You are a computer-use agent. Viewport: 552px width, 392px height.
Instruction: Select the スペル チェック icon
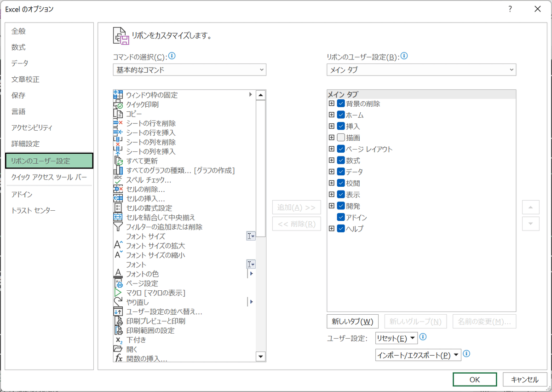(x=118, y=180)
